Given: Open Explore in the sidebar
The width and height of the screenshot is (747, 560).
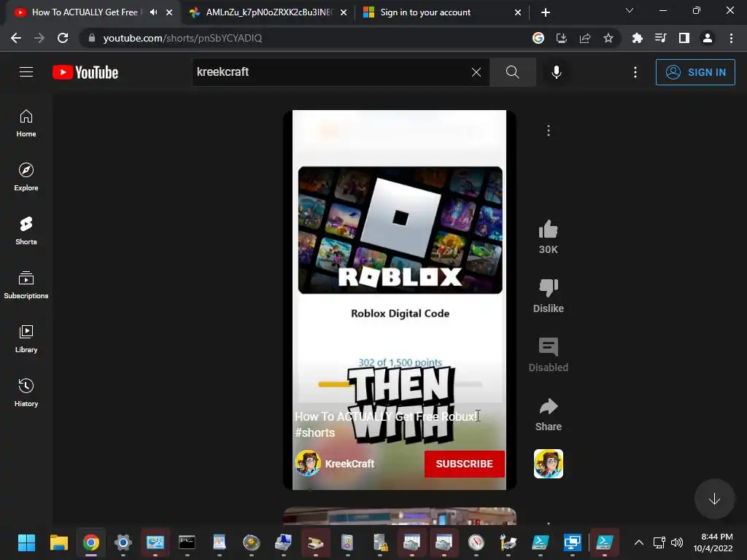Looking at the screenshot, I should pyautogui.click(x=26, y=177).
